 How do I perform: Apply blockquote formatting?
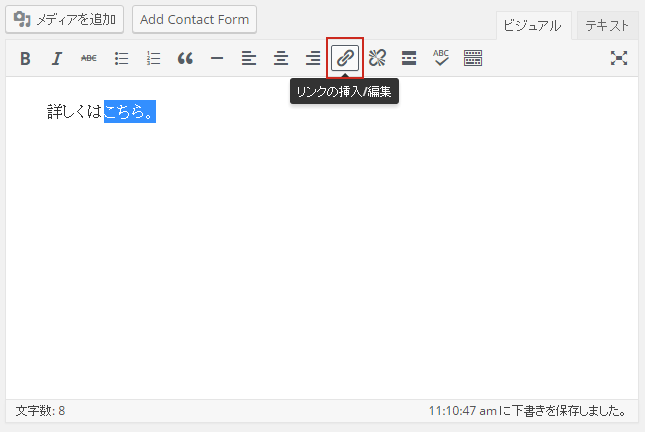(x=185, y=58)
